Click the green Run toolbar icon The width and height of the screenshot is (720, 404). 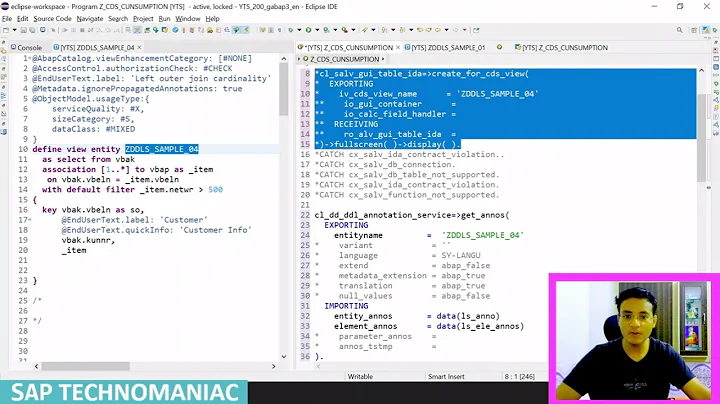(x=309, y=30)
